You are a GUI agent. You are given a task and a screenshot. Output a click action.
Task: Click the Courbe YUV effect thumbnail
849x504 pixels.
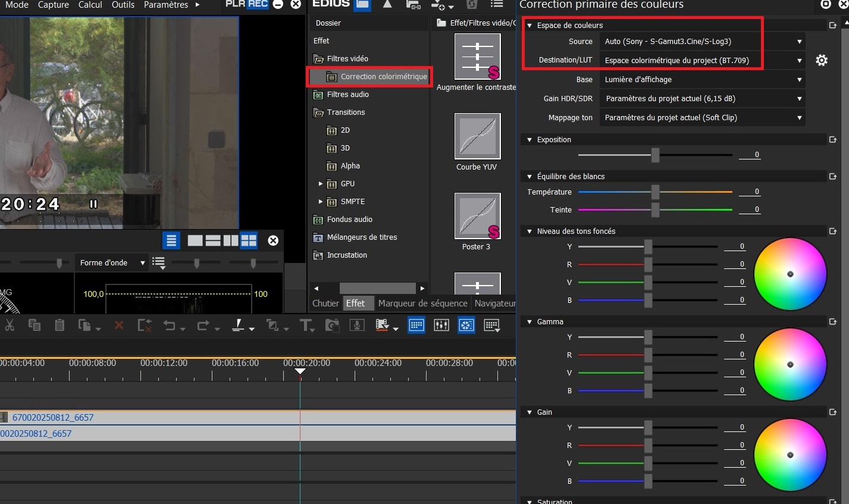[x=478, y=136]
